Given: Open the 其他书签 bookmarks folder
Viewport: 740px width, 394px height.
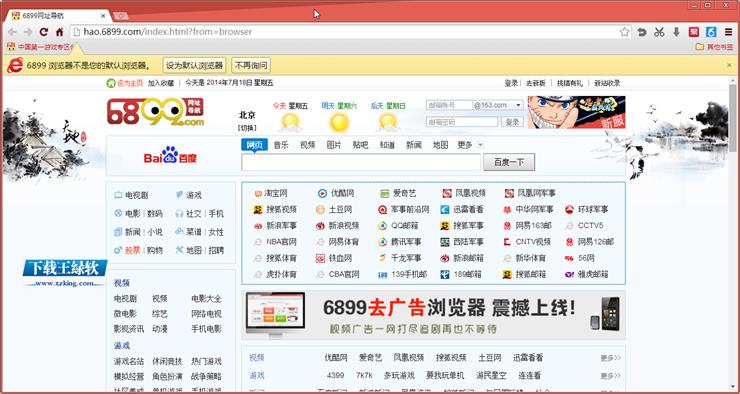Looking at the screenshot, I should tap(715, 47).
